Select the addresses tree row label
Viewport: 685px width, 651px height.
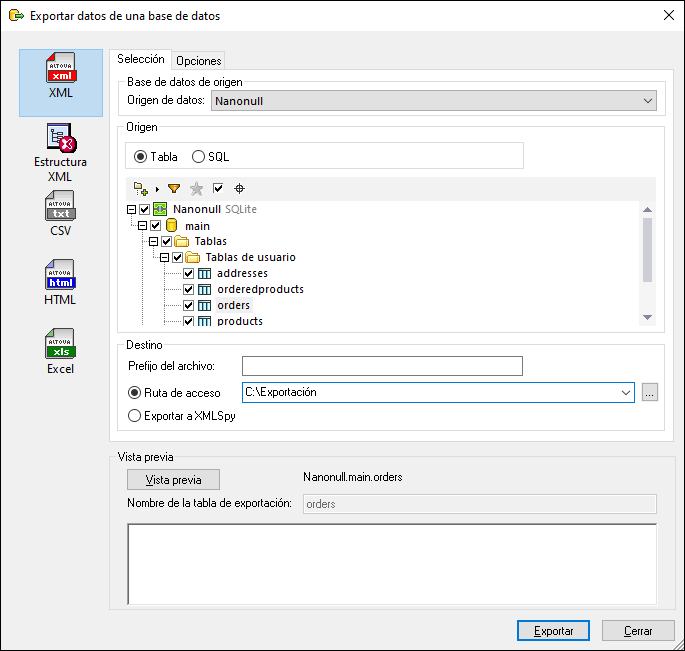click(x=242, y=273)
